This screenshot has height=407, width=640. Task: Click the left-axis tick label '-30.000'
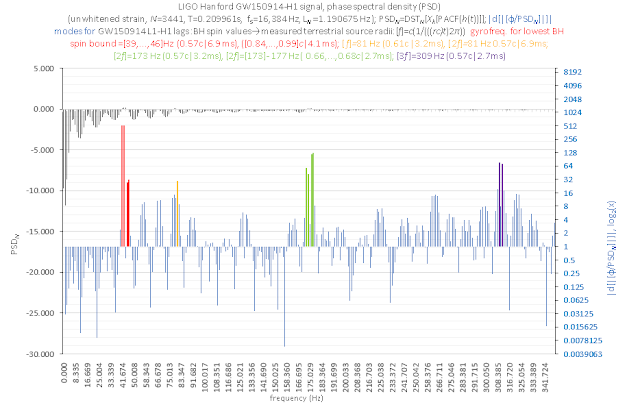click(x=41, y=354)
